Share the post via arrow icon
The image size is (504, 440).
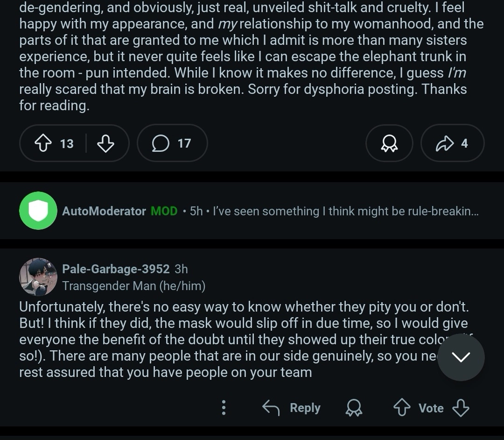point(444,143)
